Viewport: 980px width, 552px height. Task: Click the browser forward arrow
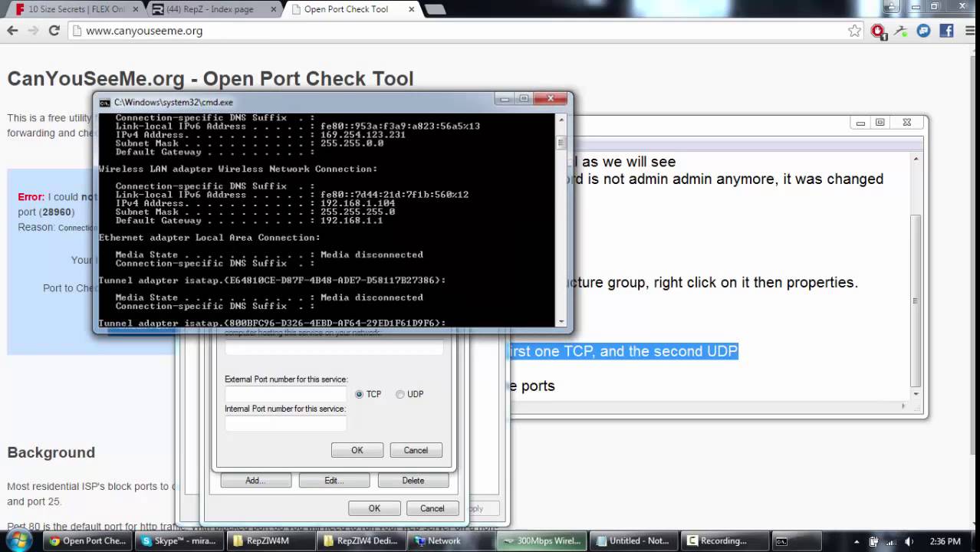pos(33,31)
